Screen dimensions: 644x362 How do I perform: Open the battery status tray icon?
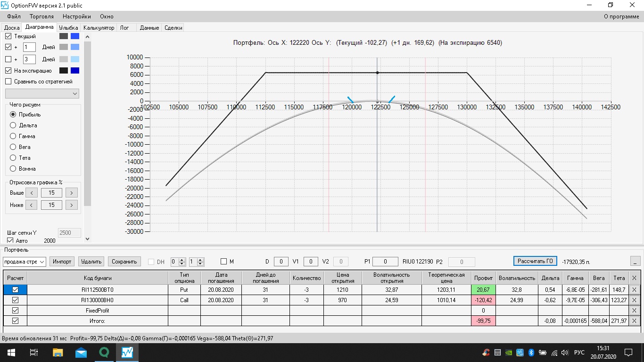pos(542,352)
